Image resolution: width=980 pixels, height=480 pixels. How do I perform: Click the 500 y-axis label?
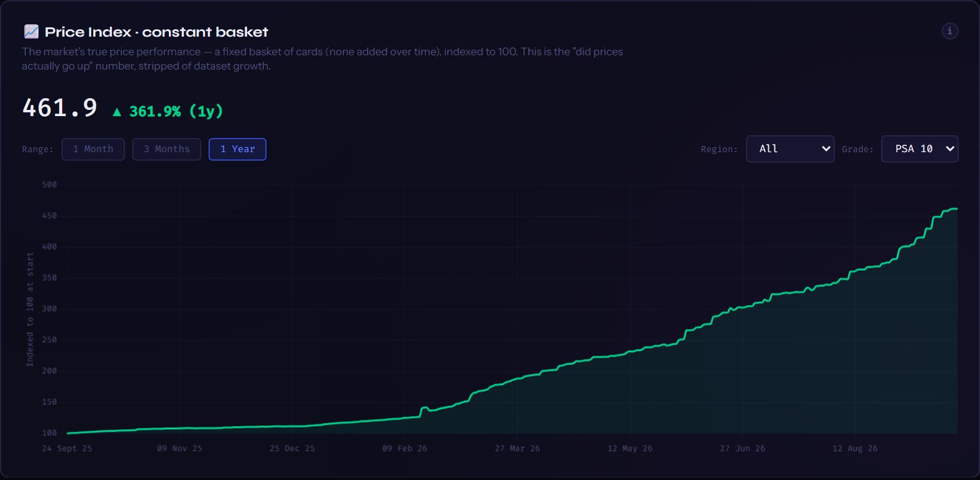point(49,184)
